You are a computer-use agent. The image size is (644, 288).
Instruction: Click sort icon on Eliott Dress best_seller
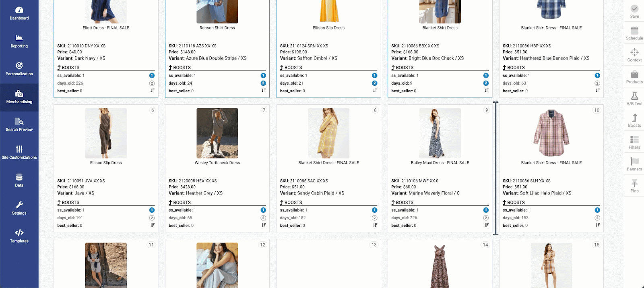(152, 91)
